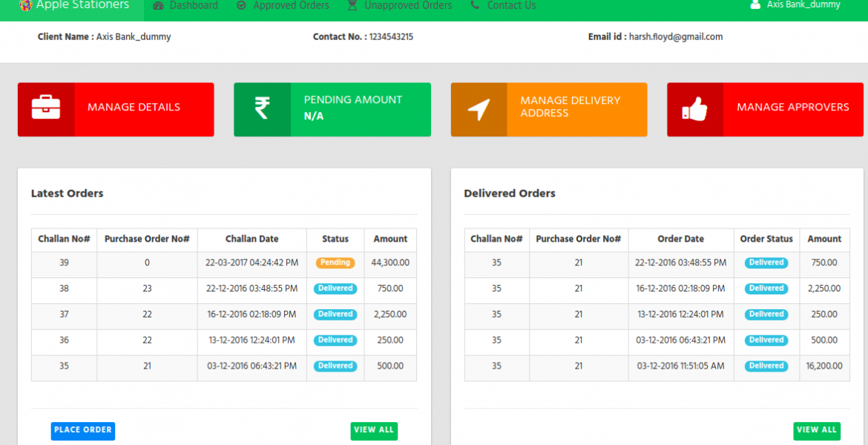Click the Pending status badge on challan 39
Image resolution: width=868 pixels, height=445 pixels.
[335, 263]
